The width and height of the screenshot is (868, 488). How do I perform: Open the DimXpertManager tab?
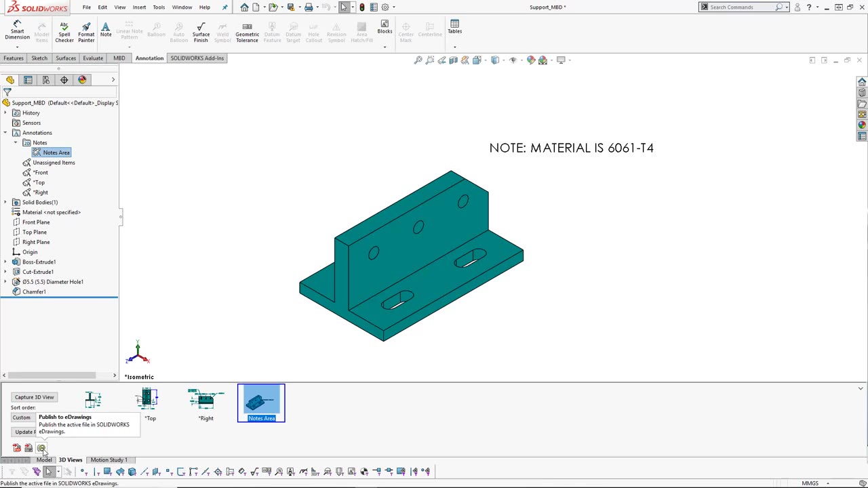pyautogui.click(x=64, y=80)
